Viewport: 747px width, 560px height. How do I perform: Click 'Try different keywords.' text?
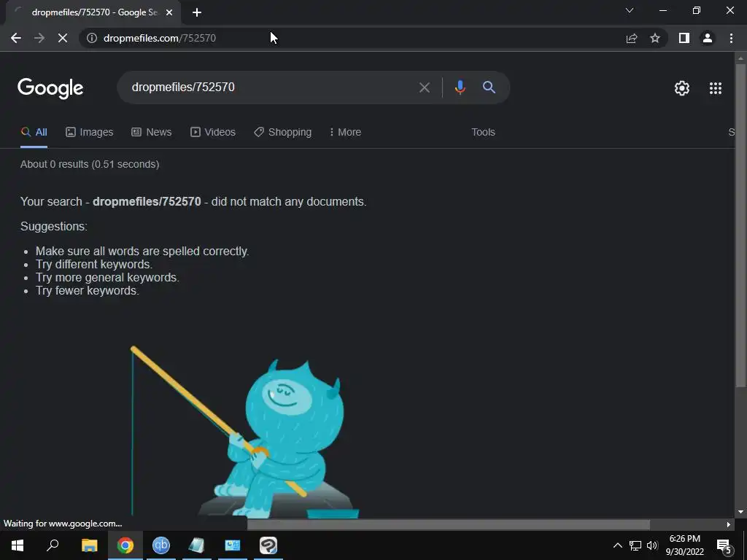point(94,264)
